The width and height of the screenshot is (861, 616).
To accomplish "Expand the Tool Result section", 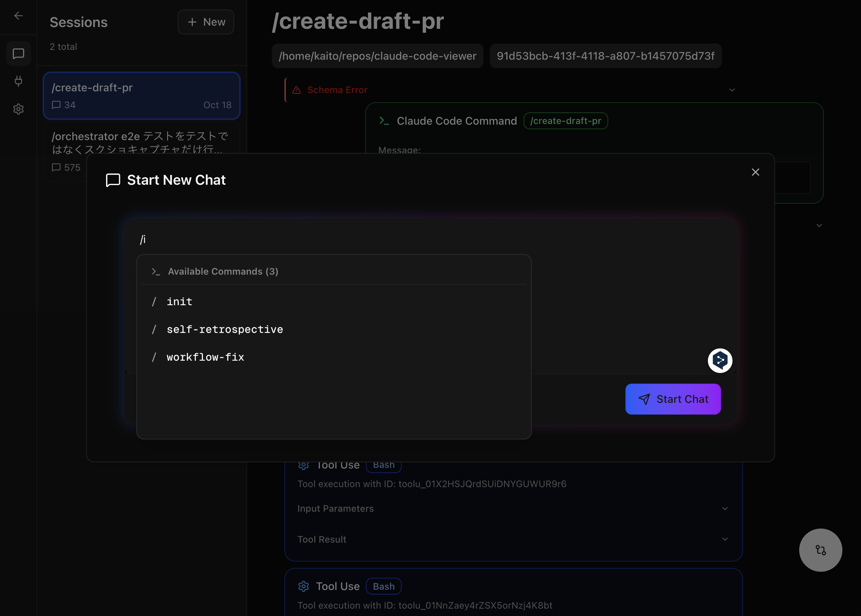I will pyautogui.click(x=724, y=539).
